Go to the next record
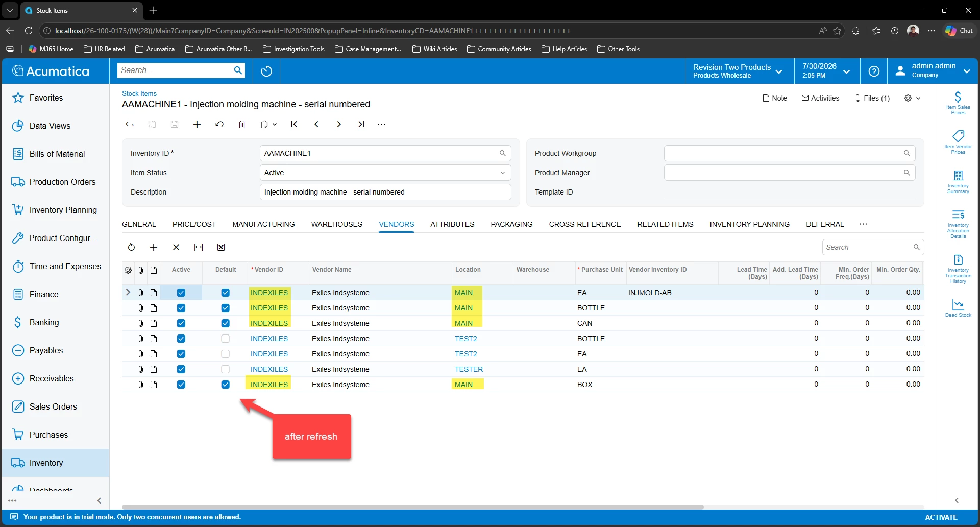This screenshot has height=527, width=980. (x=339, y=124)
